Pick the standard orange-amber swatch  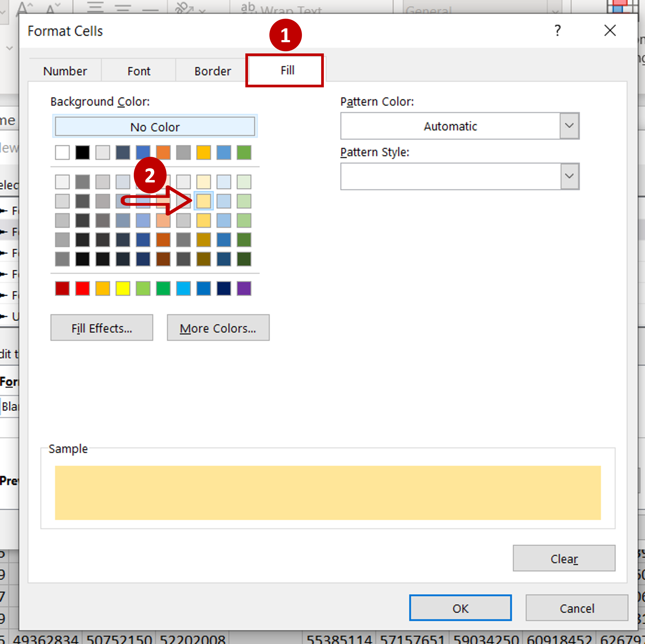pyautogui.click(x=103, y=288)
